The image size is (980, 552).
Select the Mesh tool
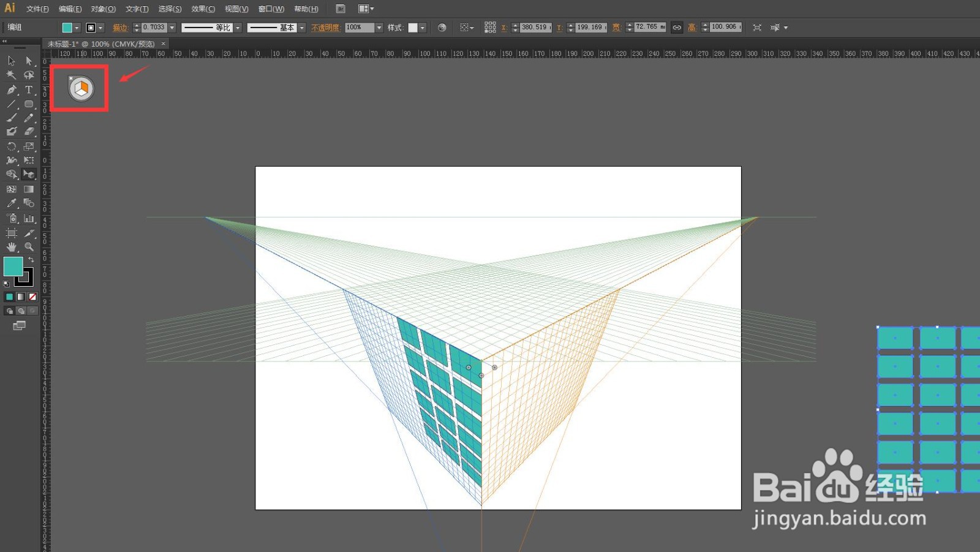pyautogui.click(x=11, y=189)
